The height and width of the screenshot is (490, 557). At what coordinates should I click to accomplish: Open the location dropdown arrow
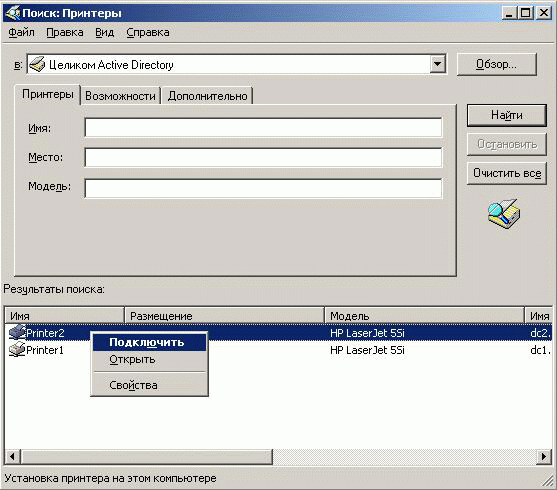(438, 64)
